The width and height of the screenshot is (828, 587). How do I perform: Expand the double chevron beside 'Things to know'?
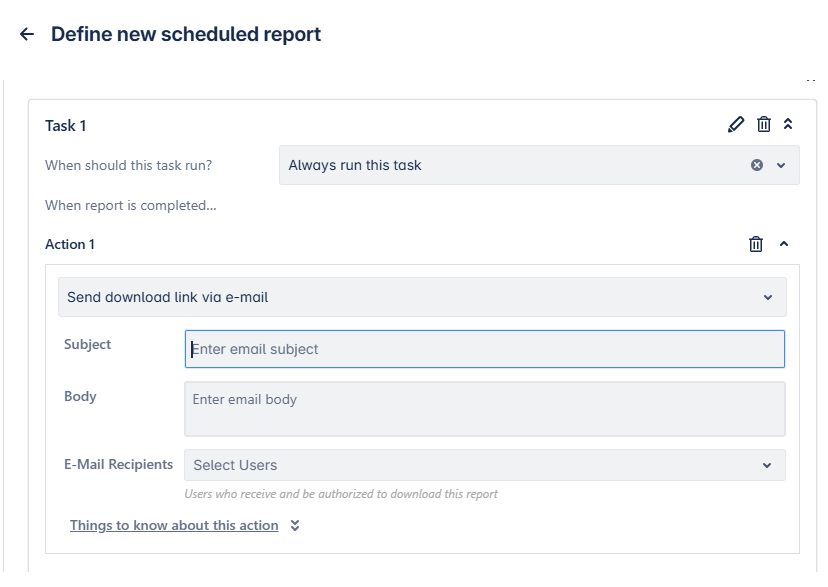pyautogui.click(x=295, y=525)
